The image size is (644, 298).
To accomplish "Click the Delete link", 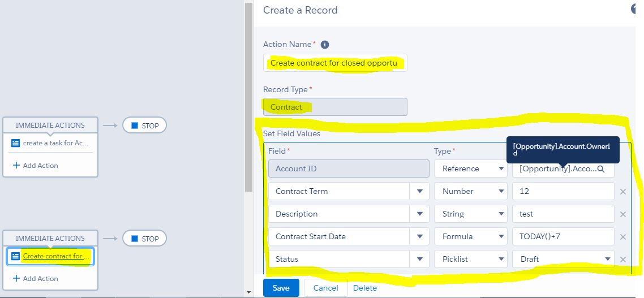I will coord(365,288).
